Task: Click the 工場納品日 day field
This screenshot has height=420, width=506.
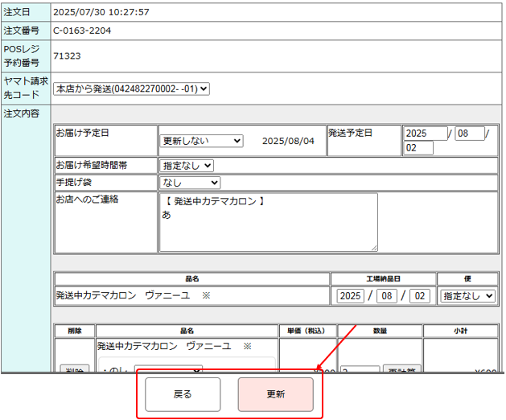Action: (x=419, y=296)
